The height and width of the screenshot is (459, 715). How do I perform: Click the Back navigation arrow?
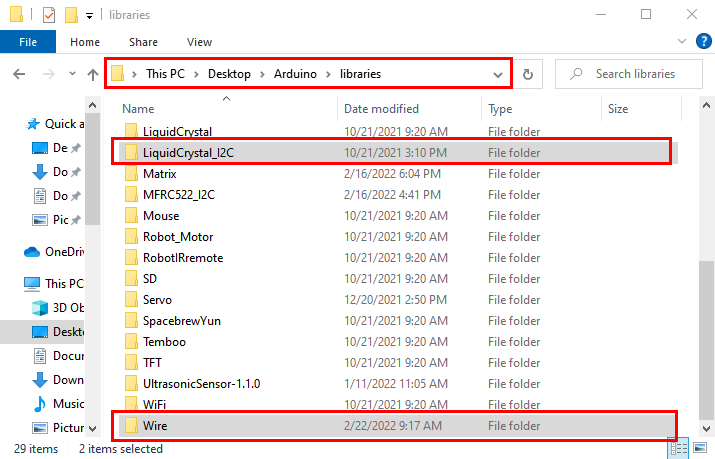pyautogui.click(x=19, y=74)
